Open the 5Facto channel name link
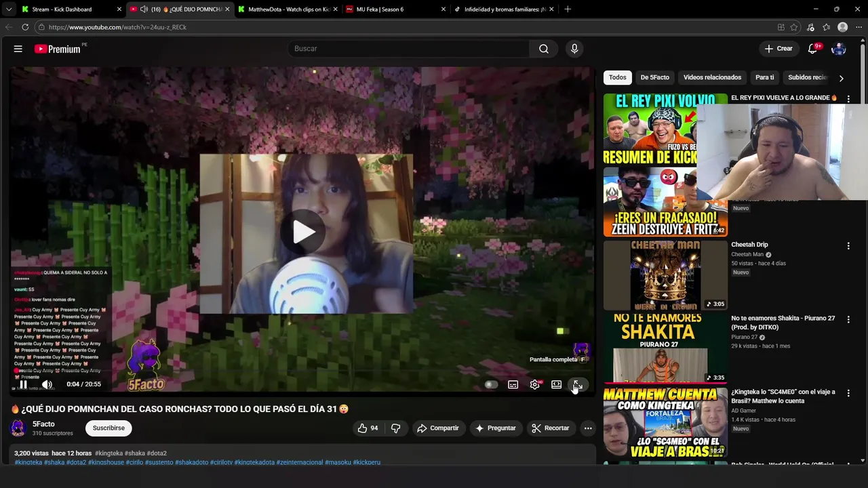This screenshot has height=488, width=868. (43, 424)
